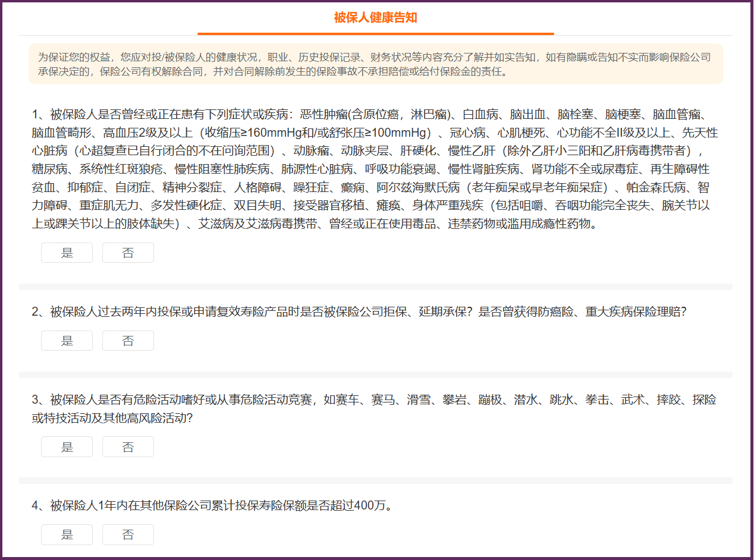
Task: Choose 否 for question 2 past refusal
Action: tap(128, 341)
